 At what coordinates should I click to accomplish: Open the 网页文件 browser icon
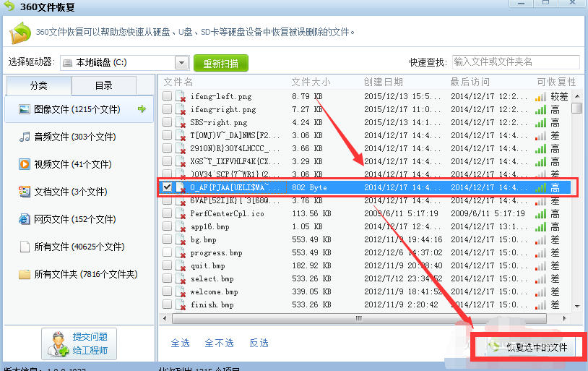coord(25,219)
